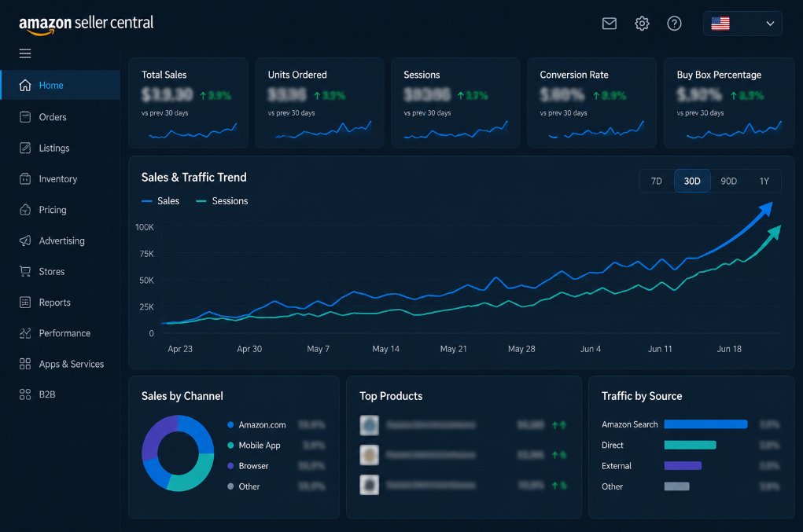The image size is (803, 532).
Task: Click the Listings pencil icon
Action: tap(25, 148)
